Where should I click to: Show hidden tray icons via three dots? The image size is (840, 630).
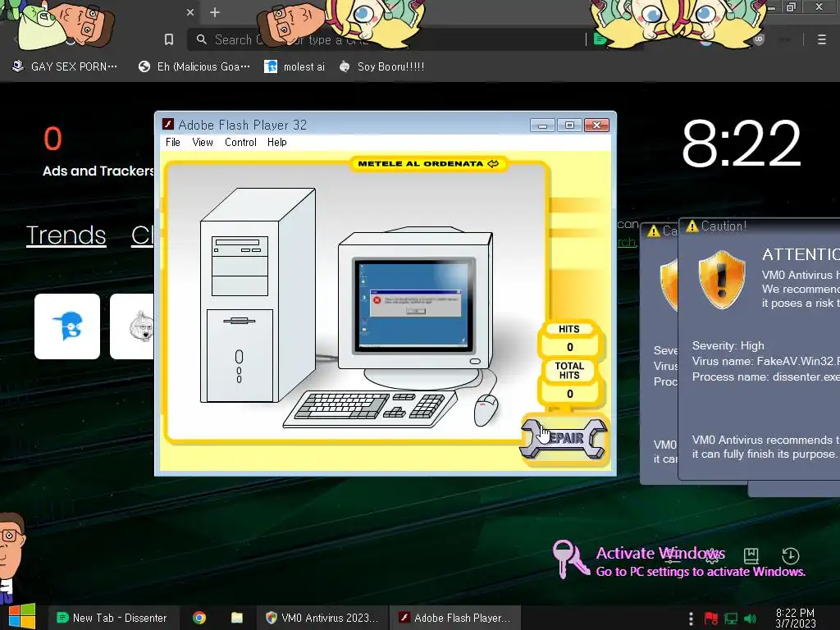(x=691, y=619)
